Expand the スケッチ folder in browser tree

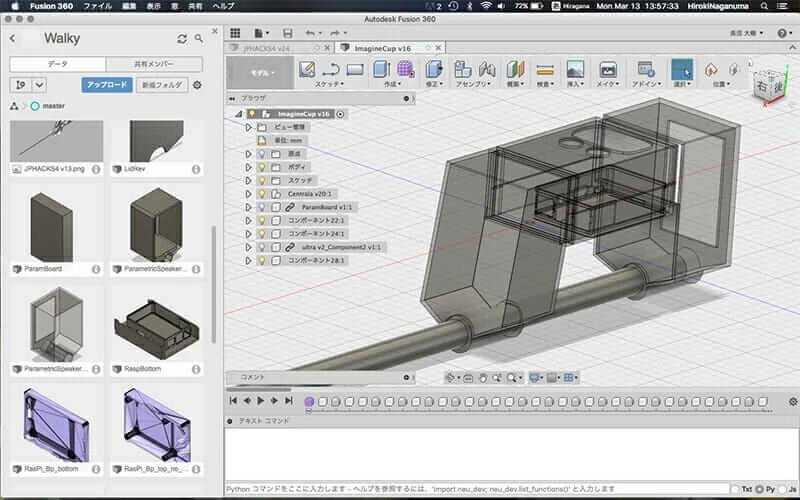click(x=248, y=180)
